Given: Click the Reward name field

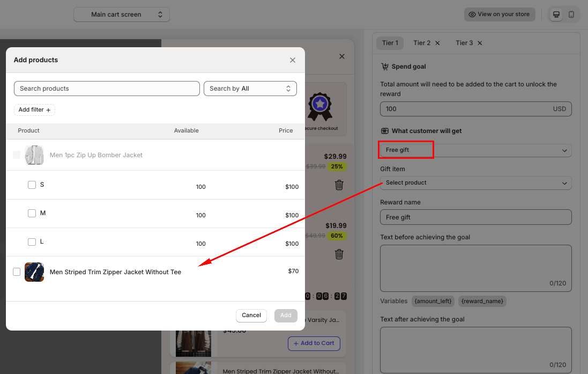Looking at the screenshot, I should coord(476,217).
